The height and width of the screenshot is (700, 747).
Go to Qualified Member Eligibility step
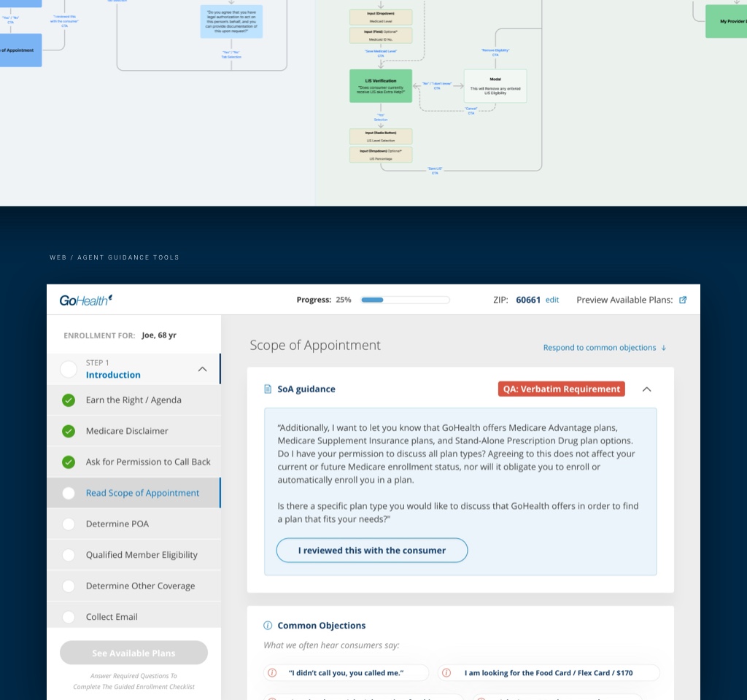coord(134,555)
